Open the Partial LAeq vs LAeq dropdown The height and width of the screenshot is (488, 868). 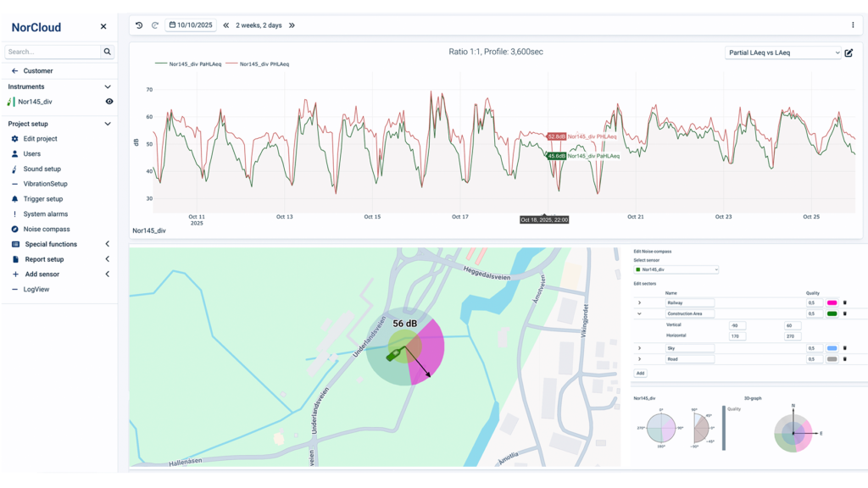783,53
